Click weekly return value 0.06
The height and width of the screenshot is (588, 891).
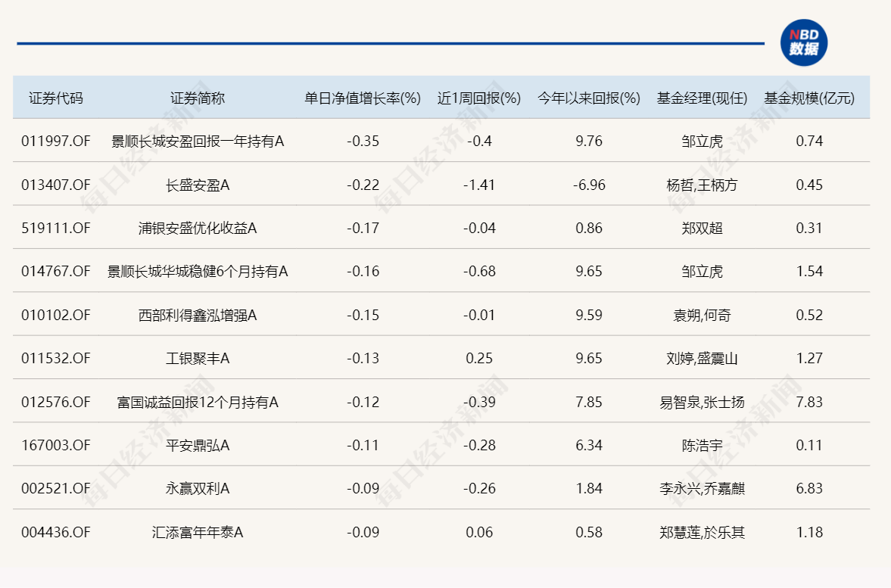pos(479,532)
